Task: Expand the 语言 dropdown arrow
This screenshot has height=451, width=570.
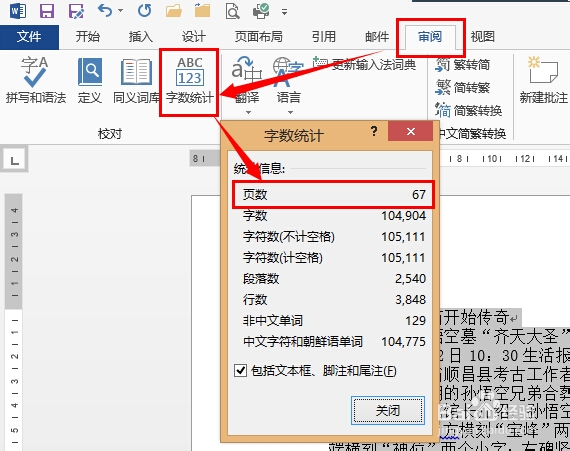Action: click(290, 112)
